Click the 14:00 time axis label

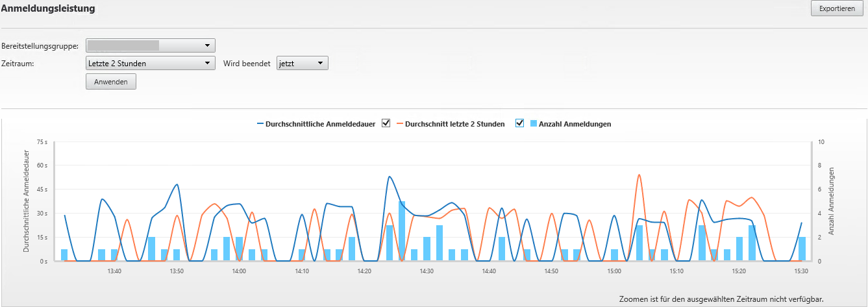[238, 271]
